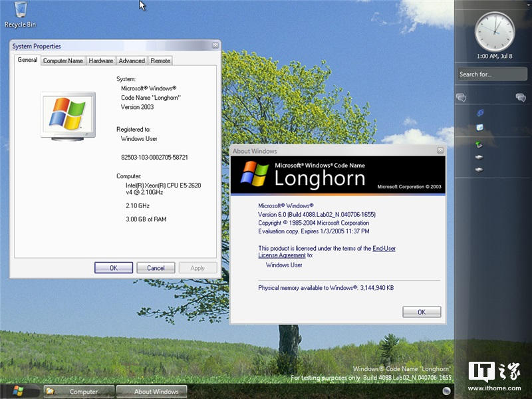
Task: Click Cancel in System Properties
Action: pyautogui.click(x=156, y=268)
